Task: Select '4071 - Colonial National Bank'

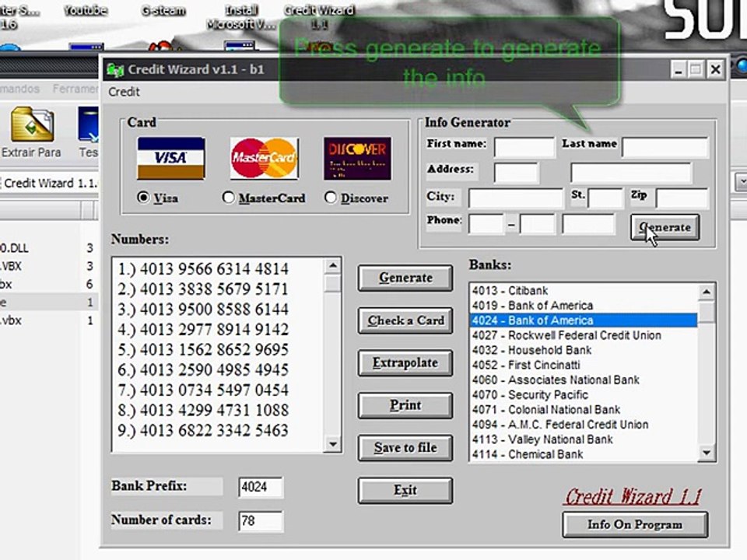Action: (x=583, y=410)
